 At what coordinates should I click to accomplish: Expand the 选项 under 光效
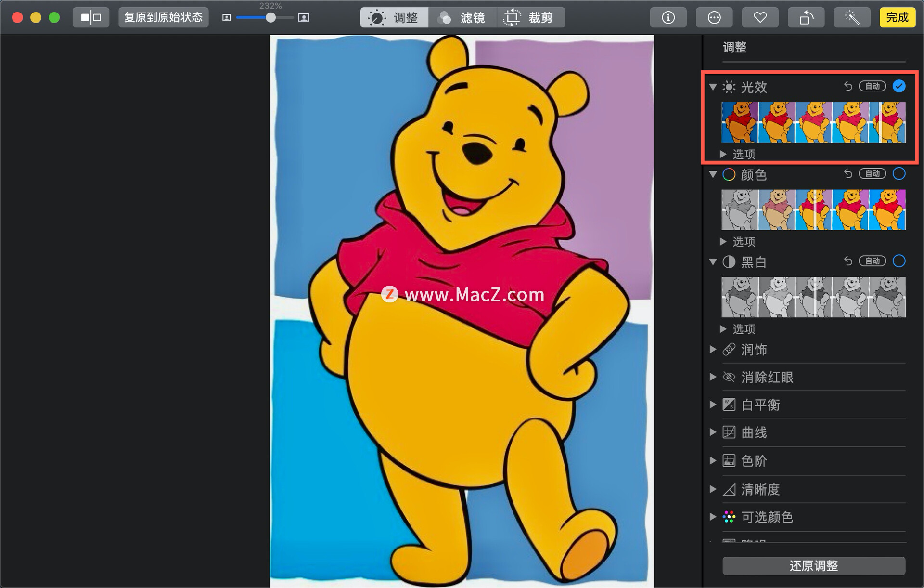723,154
